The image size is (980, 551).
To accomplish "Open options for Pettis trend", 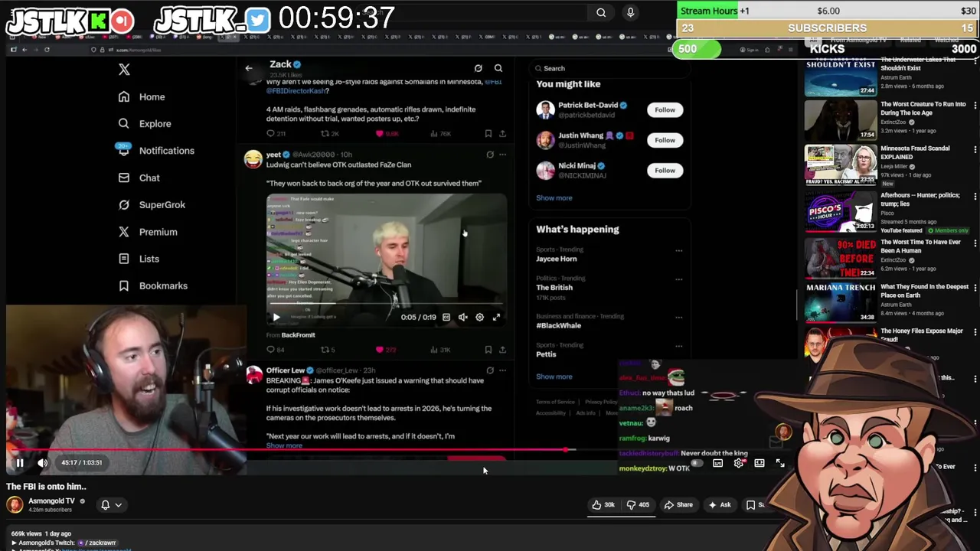I will point(678,346).
